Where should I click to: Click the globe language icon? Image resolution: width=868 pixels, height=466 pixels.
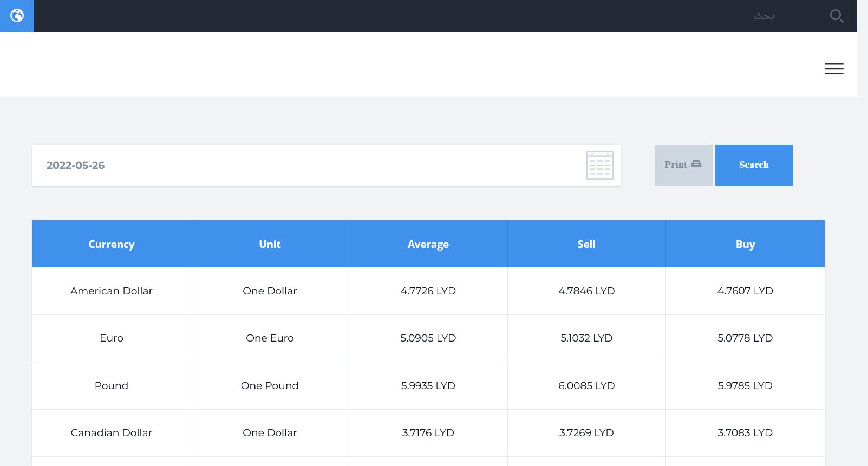[x=17, y=16]
